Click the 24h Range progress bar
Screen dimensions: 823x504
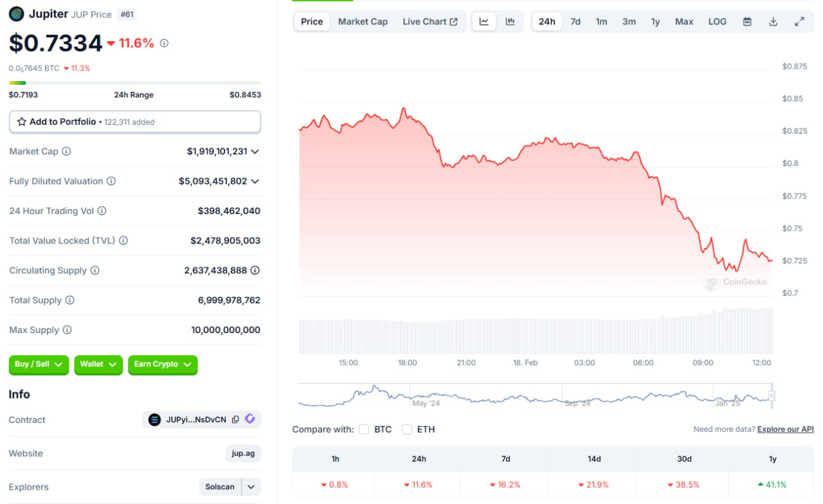click(x=135, y=83)
